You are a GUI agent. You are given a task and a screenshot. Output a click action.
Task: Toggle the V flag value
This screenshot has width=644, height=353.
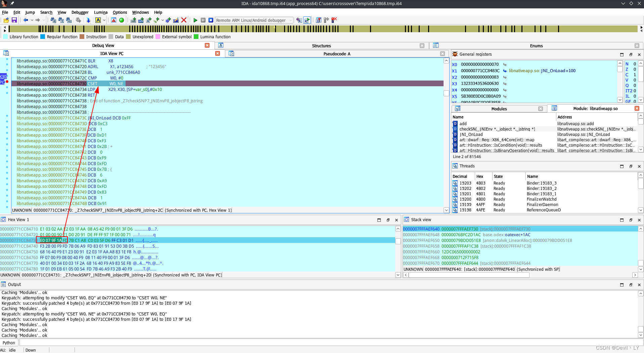635,80
